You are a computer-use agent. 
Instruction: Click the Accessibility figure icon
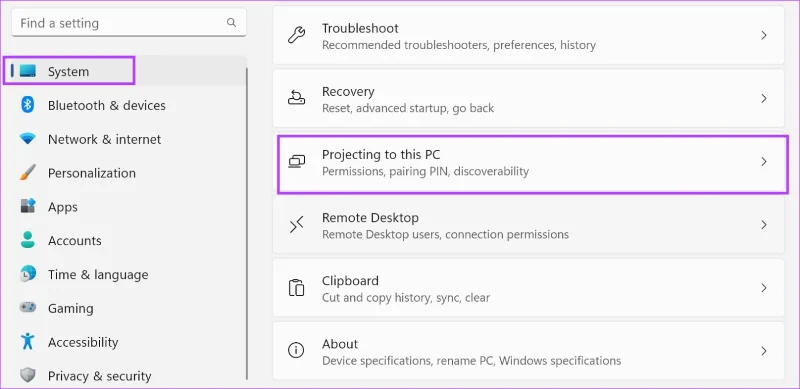[28, 342]
